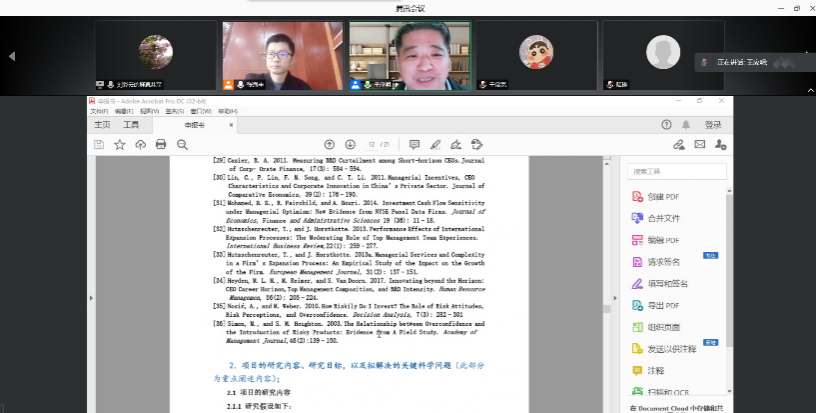The image size is (816, 413).
Task: Open the search magnifier tool
Action: (x=182, y=145)
